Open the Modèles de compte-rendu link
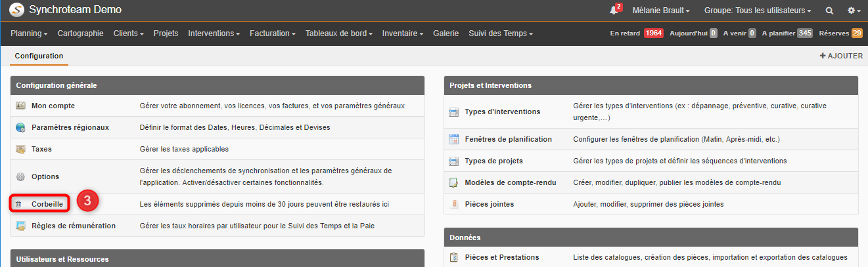The image size is (868, 267). tap(511, 182)
